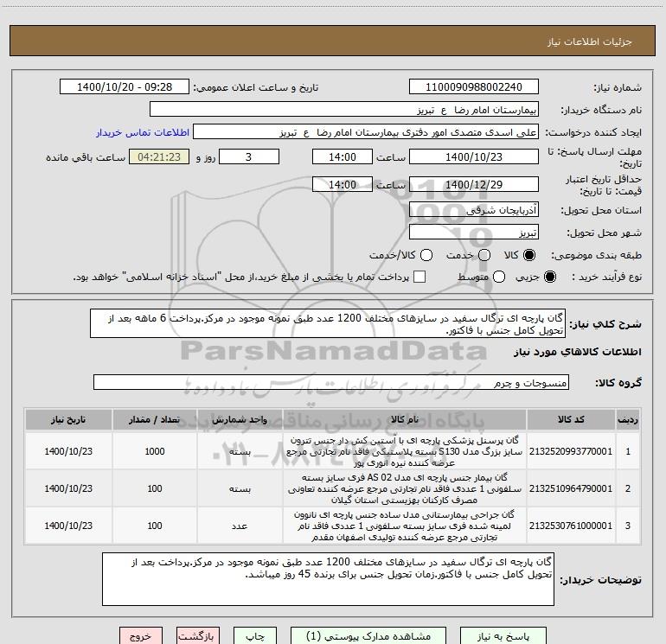Image resolution: width=666 pixels, height=644 pixels.
Task: Click product code 2132510964790001
Action: click(571, 488)
